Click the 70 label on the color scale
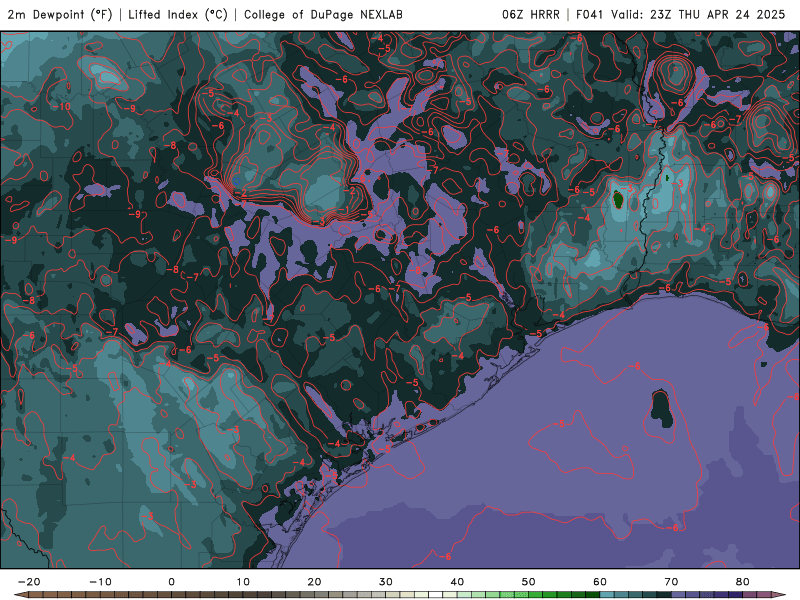 coord(671,582)
